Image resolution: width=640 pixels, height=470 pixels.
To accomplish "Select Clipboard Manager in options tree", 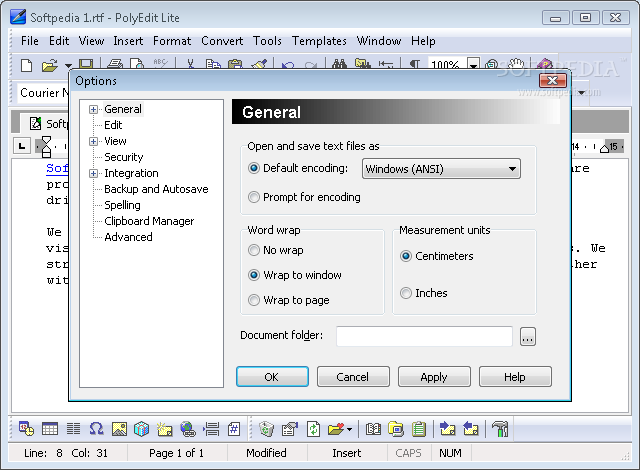I will pyautogui.click(x=149, y=221).
